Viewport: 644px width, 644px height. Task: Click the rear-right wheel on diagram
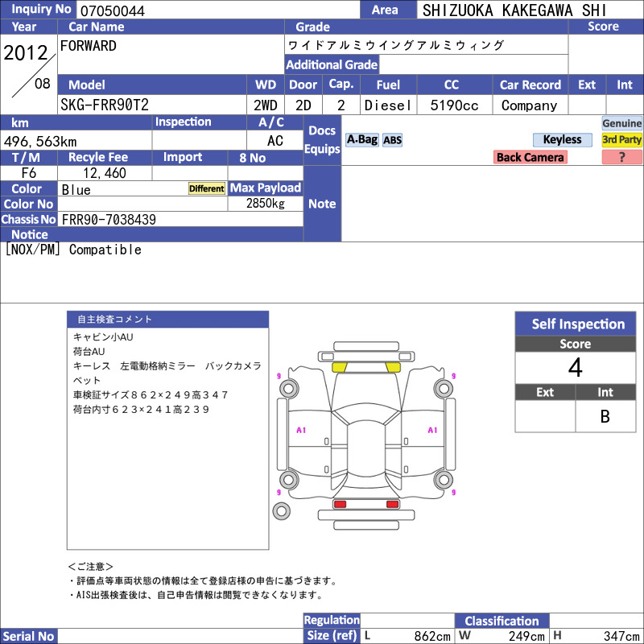(444, 479)
